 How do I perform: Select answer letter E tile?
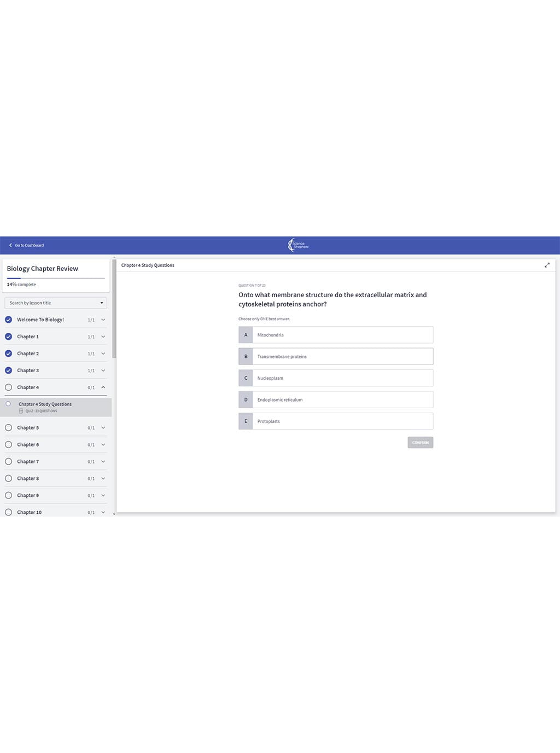click(x=246, y=421)
